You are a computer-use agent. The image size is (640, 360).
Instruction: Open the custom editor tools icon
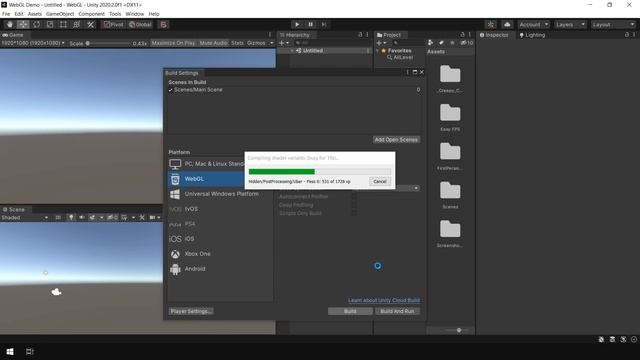[90, 24]
